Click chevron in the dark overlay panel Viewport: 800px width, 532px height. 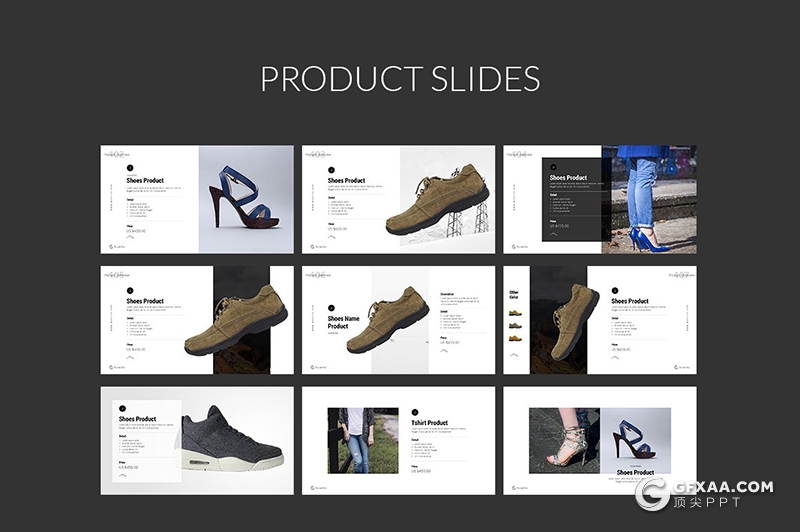(555, 235)
